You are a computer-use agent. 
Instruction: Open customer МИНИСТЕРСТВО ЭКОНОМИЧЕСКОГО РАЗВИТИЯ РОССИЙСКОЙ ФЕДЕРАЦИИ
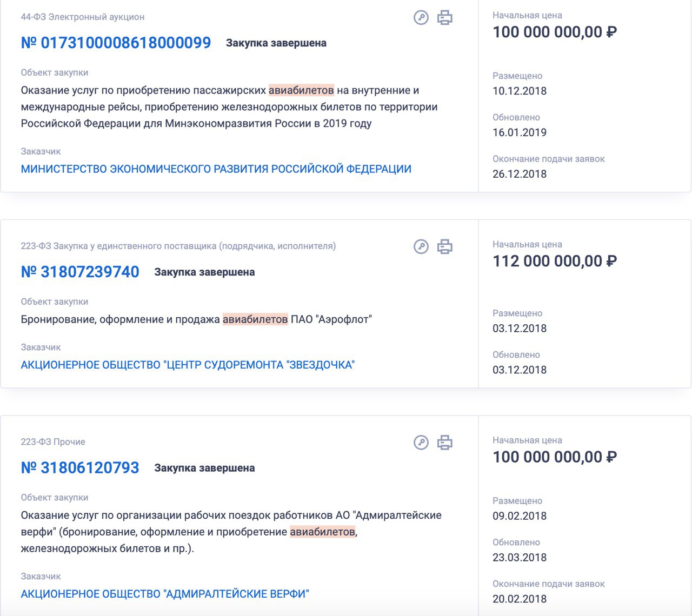(216, 169)
